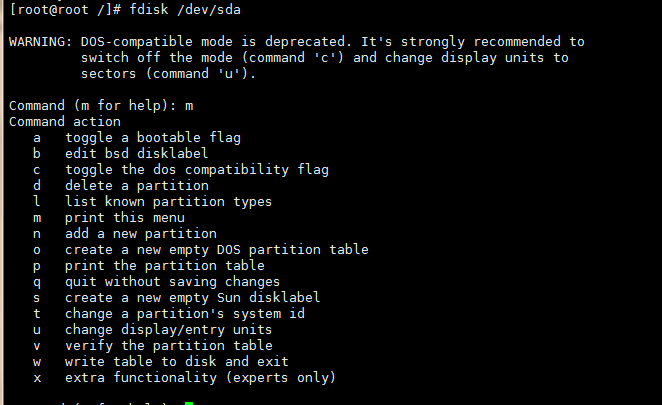Screen dimensions: 662x405
Task: Click 'toggle the dos compatibility flag' line
Action: [181, 170]
